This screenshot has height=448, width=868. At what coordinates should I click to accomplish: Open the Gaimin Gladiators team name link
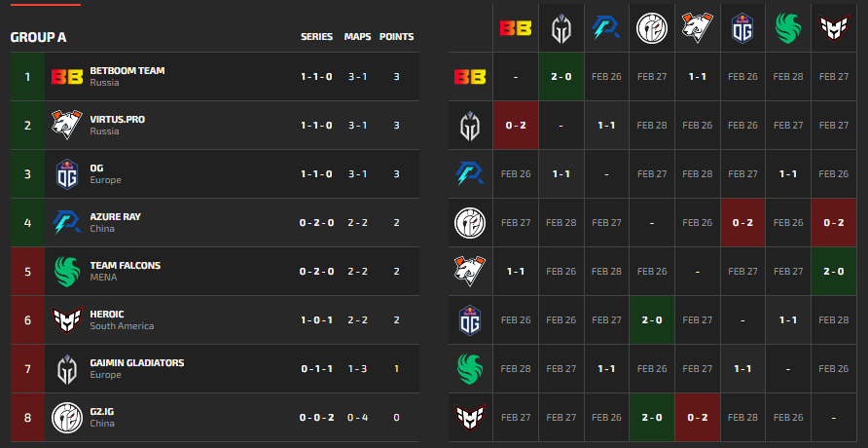click(x=136, y=362)
